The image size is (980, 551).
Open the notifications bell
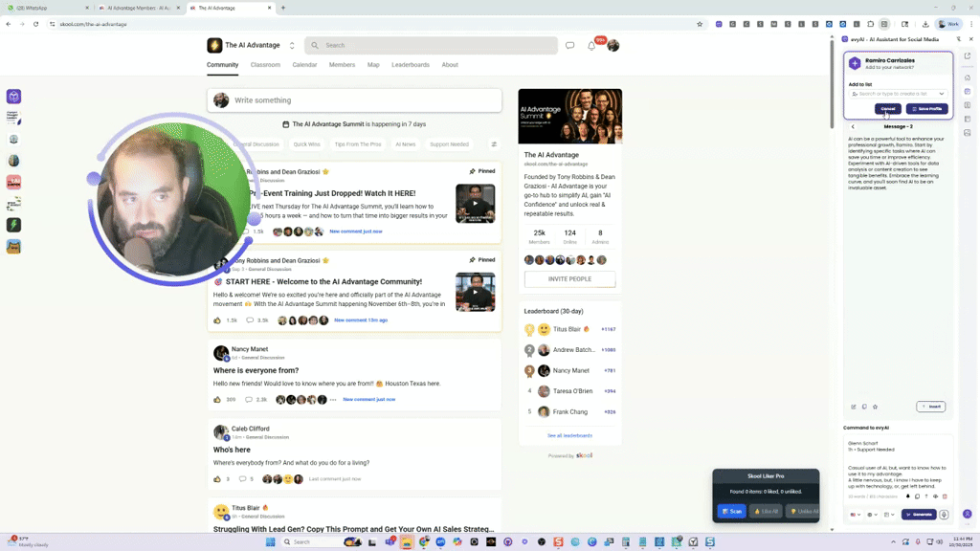coord(591,46)
